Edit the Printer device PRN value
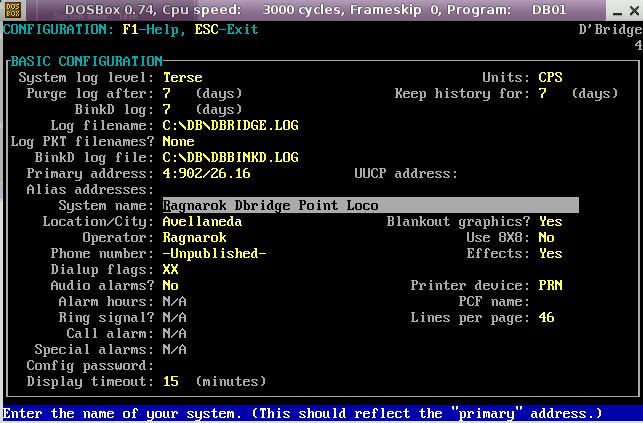643x423 pixels. pyautogui.click(x=550, y=285)
